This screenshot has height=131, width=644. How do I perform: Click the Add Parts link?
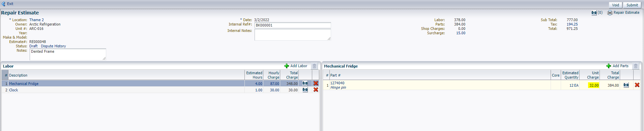[x=620, y=66]
